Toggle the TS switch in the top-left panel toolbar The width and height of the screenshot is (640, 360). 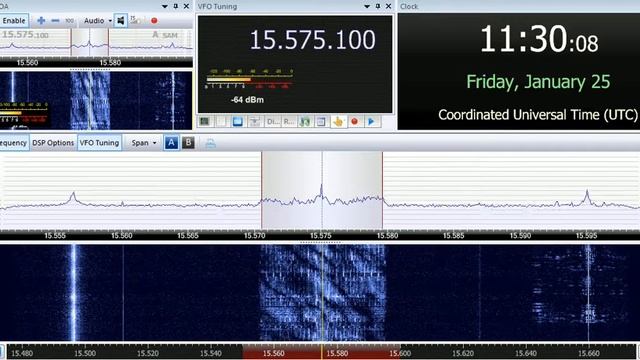coord(135,20)
